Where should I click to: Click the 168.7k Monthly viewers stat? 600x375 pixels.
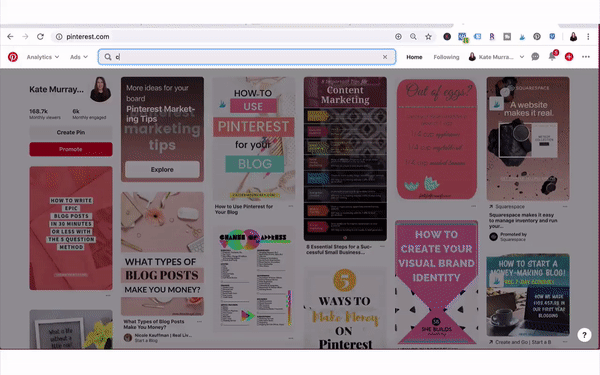pos(45,114)
